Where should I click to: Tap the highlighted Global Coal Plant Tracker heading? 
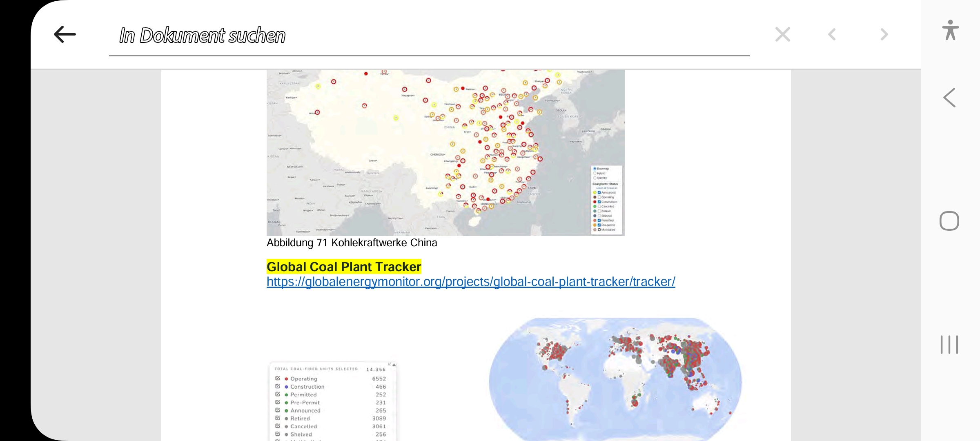click(343, 267)
